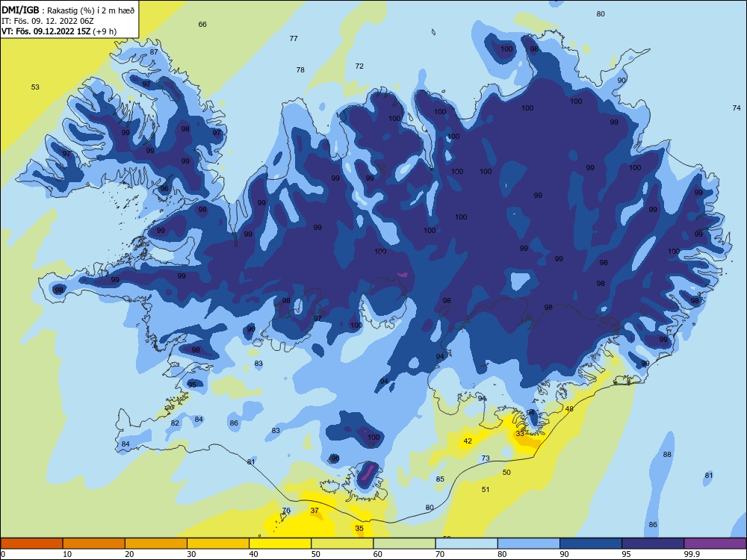This screenshot has width=747, height=560.
Task: Click the map value '48'
Action: [x=569, y=409]
